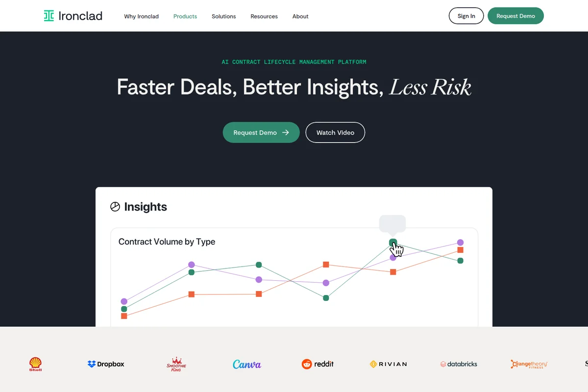Click the hero Request Demo arrow button

(x=261, y=132)
